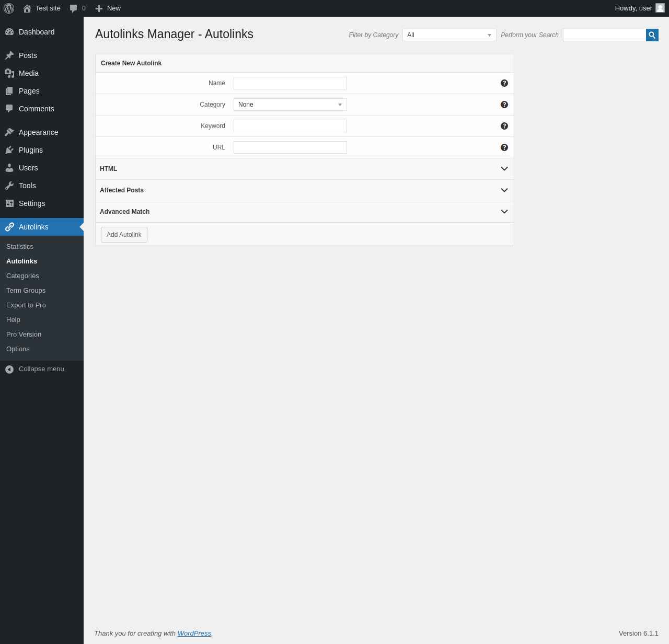Open the Dashboard menu label
Image resolution: width=669 pixels, height=644 pixels.
coord(37,32)
